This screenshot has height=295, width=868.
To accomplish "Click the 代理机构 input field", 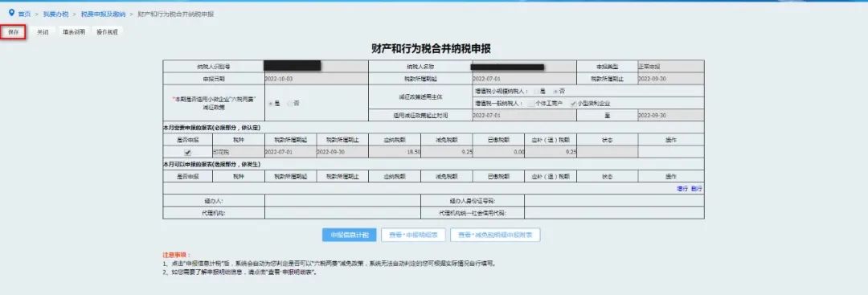I will pos(342,212).
